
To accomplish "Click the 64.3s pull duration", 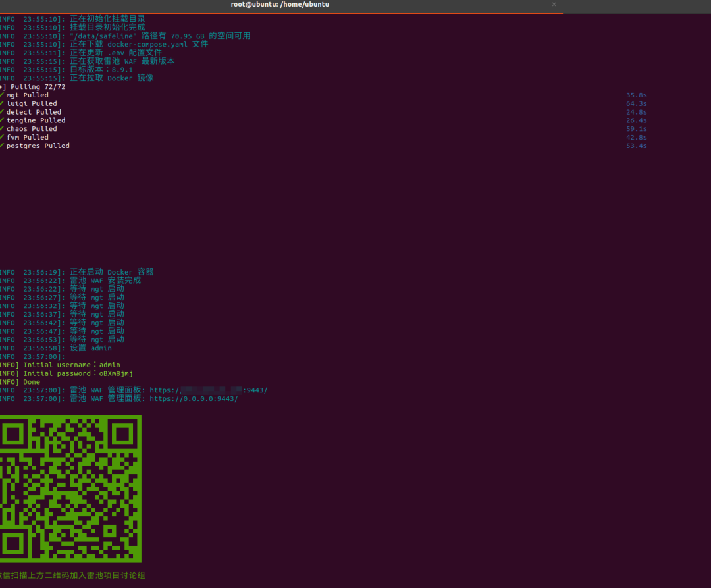I will click(637, 104).
